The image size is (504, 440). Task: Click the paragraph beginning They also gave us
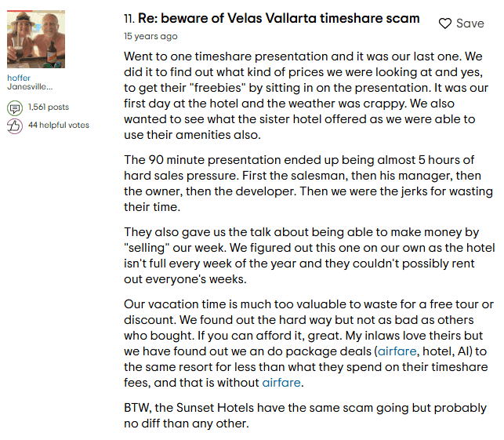pos(309,256)
